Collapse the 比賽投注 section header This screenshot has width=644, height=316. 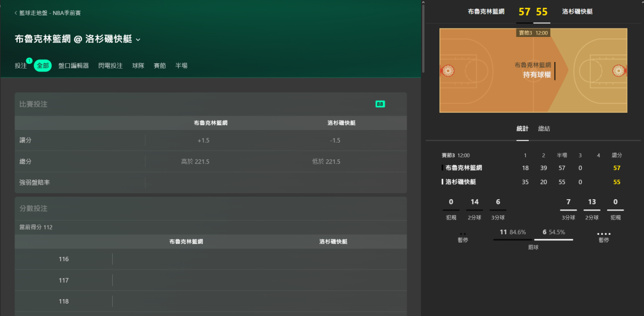coord(210,104)
